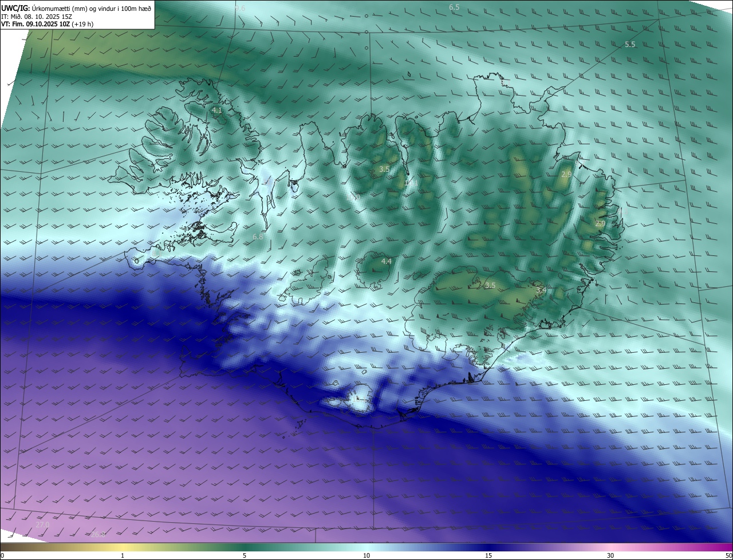This screenshot has height=560, width=733.
Task: Click the color scale at tick label 10
Action: click(366, 555)
